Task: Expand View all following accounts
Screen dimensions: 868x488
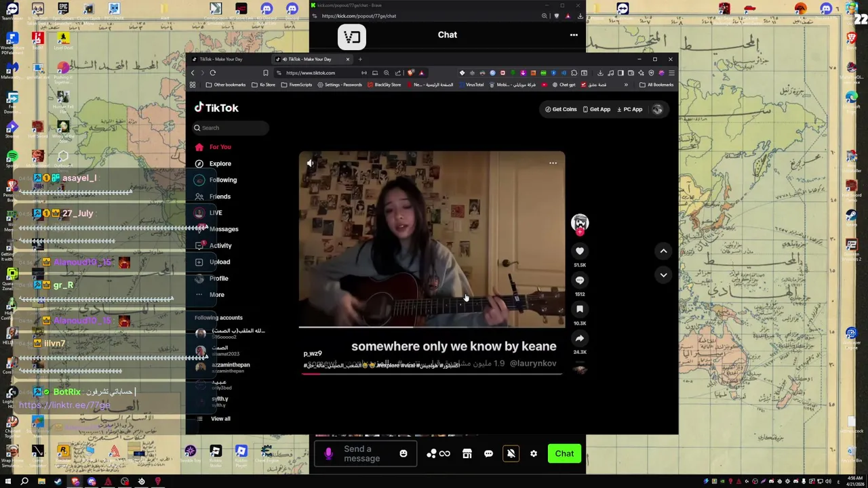Action: pyautogui.click(x=214, y=419)
